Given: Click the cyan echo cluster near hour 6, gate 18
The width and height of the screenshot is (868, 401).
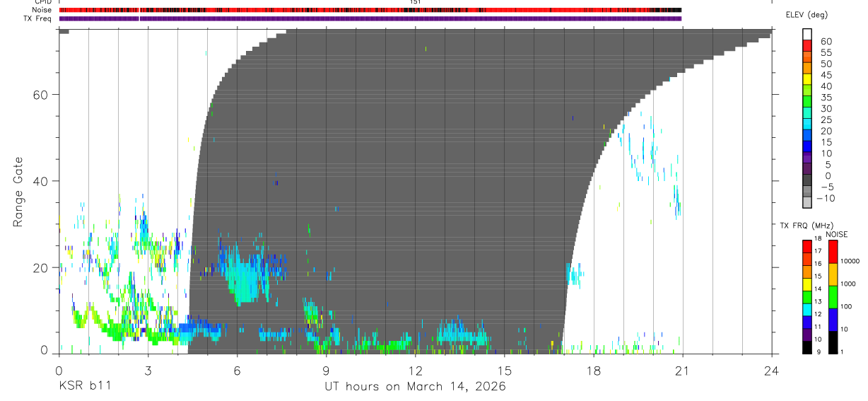Looking at the screenshot, I should point(242,277).
